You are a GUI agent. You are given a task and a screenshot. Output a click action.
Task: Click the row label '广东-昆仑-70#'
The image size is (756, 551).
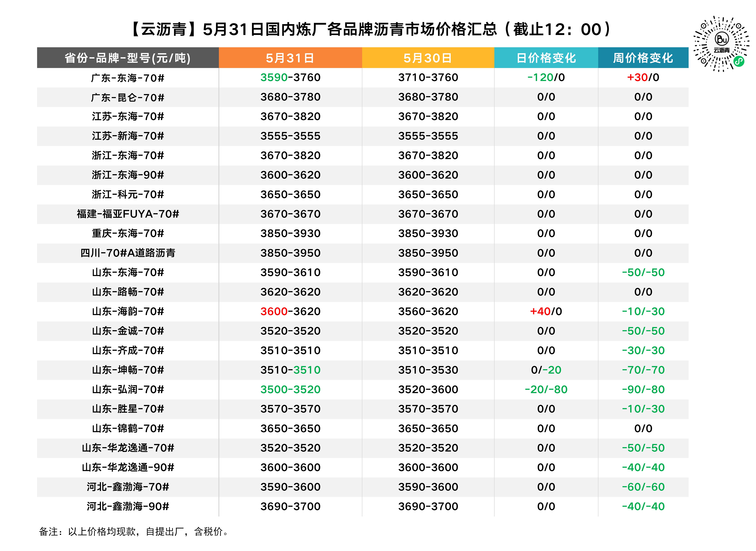pos(128,98)
